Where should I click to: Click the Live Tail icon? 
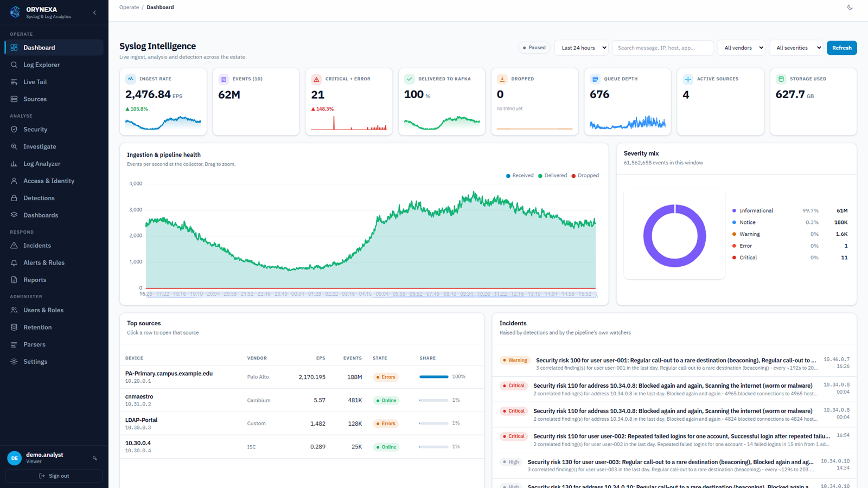pos(14,82)
